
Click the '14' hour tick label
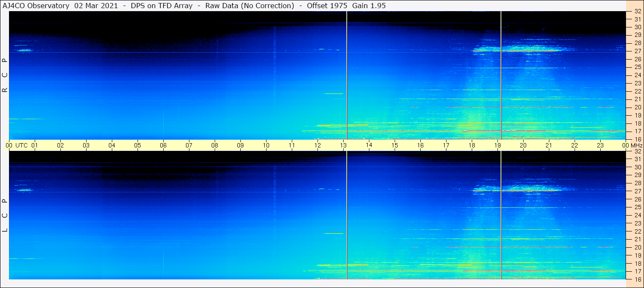pyautogui.click(x=369, y=145)
